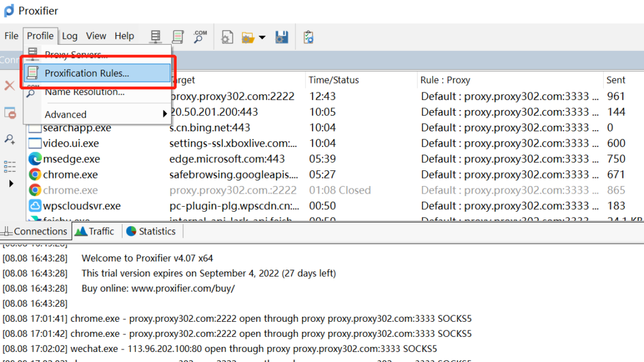Click the red X icon in left sidebar
The image size is (644, 362).
[x=9, y=85]
